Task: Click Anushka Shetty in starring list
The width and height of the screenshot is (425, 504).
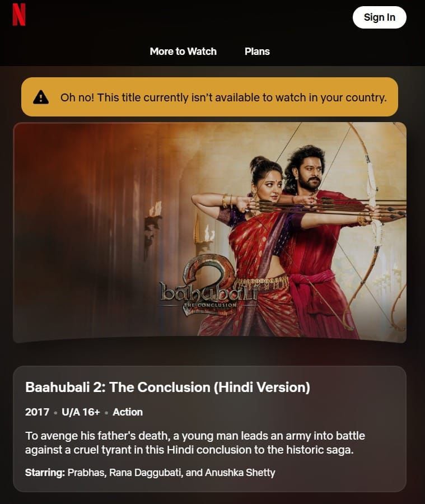Action: [x=240, y=473]
